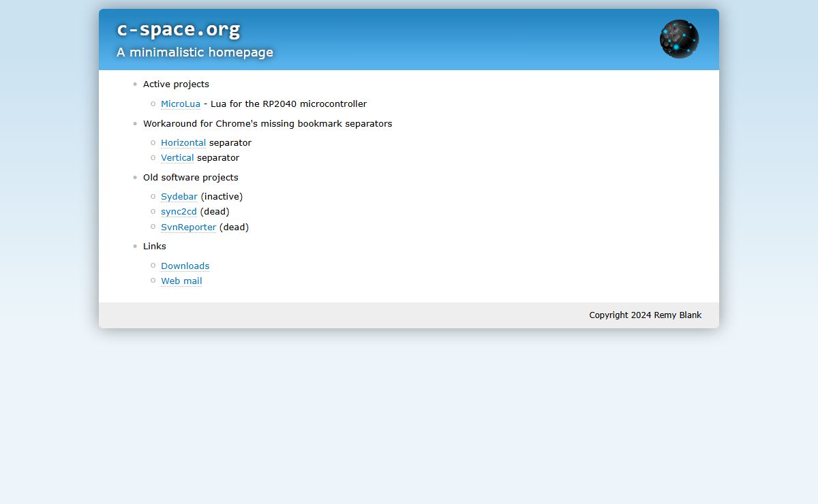Click 'Lua for the RP2040 microcontroller' text
The height and width of the screenshot is (504, 818).
(289, 104)
